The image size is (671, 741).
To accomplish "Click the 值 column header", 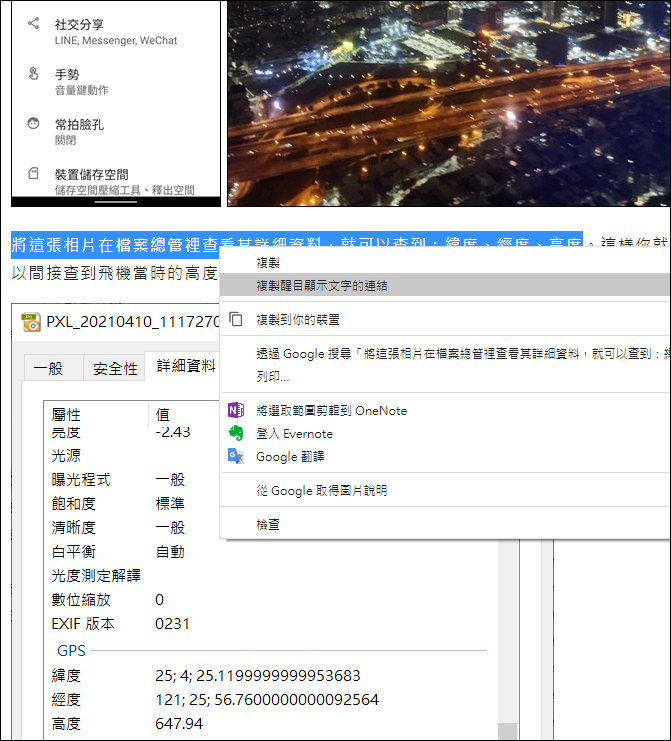I will (184, 414).
